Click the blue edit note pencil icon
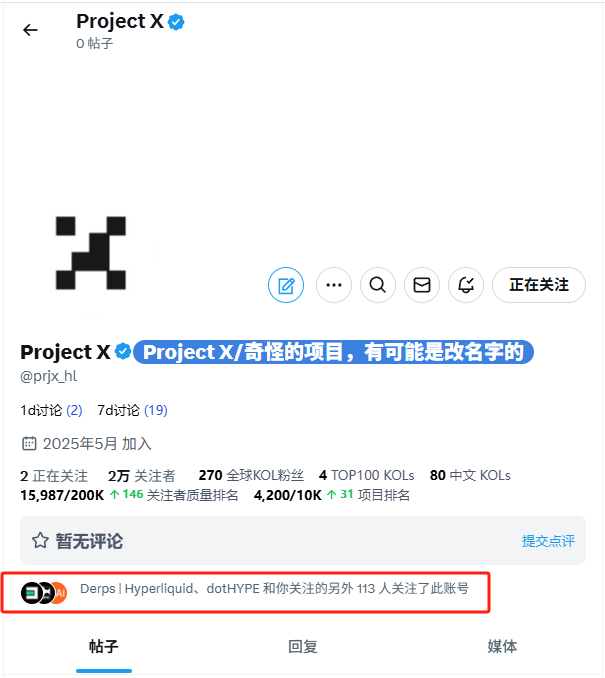Screen dimensions: 605x678 click(x=286, y=285)
